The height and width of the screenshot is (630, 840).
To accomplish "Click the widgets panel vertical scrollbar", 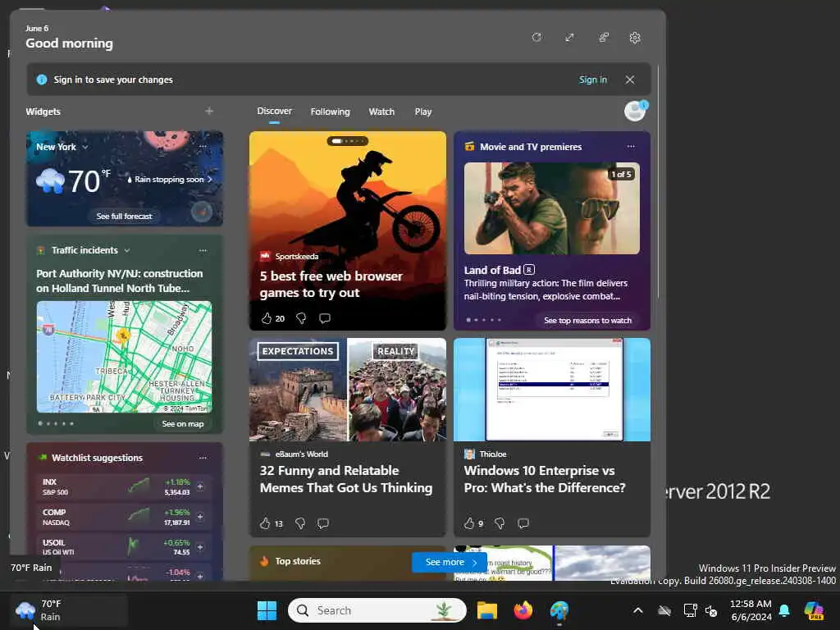I will coord(658,182).
